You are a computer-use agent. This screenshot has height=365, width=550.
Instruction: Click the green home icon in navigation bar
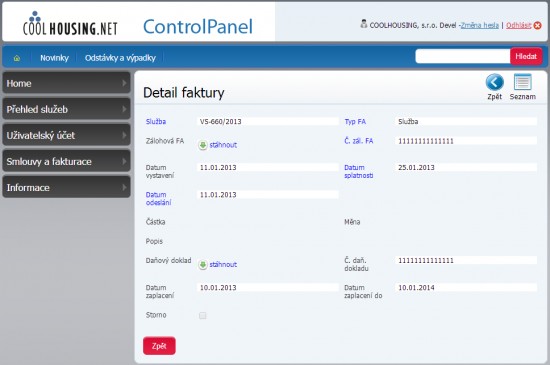[16, 58]
